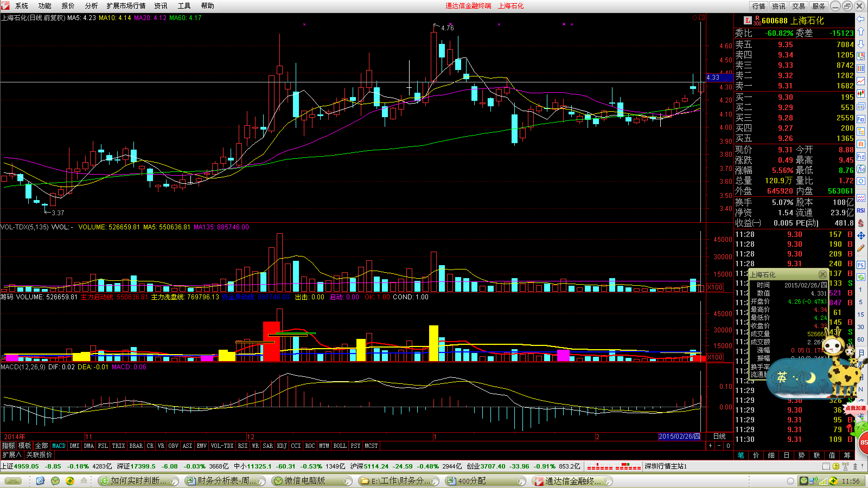The height and width of the screenshot is (488, 868).
Task: Select the BOLL indicator tab
Action: pos(340,446)
